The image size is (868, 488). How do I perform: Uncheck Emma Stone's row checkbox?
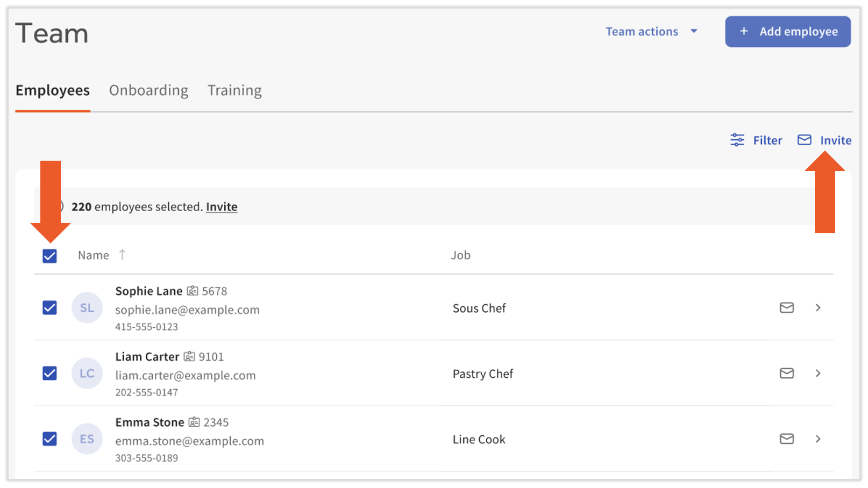[x=49, y=439]
